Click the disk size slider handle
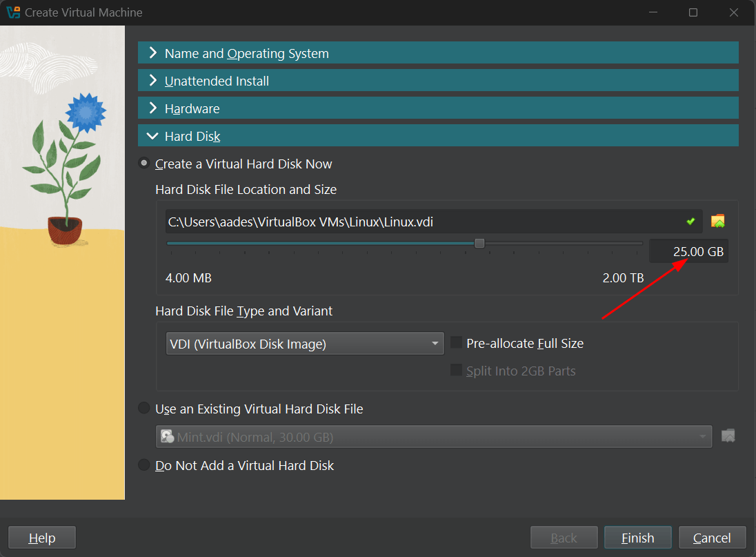756x557 pixels. (479, 243)
